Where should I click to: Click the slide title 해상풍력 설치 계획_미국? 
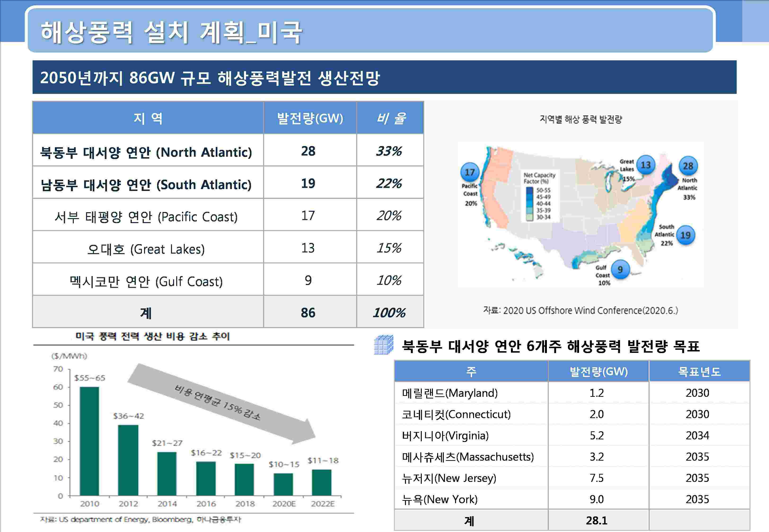point(171,32)
